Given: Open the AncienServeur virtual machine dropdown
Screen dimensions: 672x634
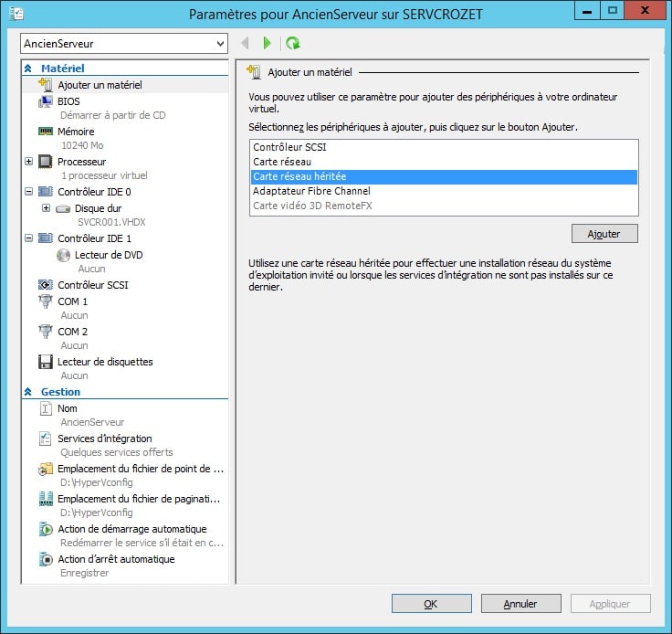Looking at the screenshot, I should pyautogui.click(x=124, y=44).
